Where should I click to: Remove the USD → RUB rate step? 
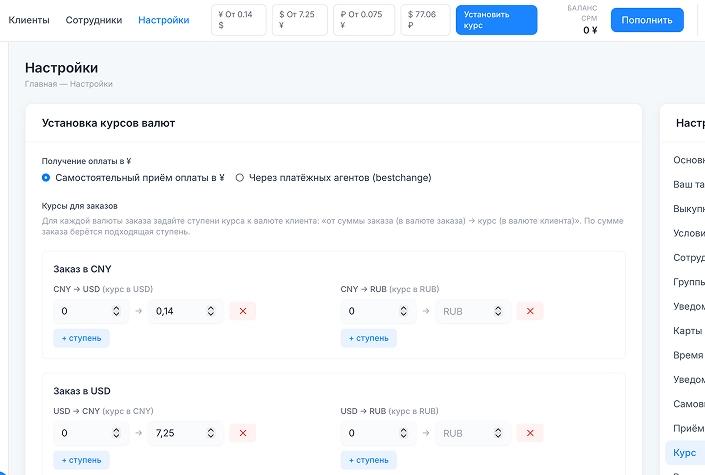[530, 433]
